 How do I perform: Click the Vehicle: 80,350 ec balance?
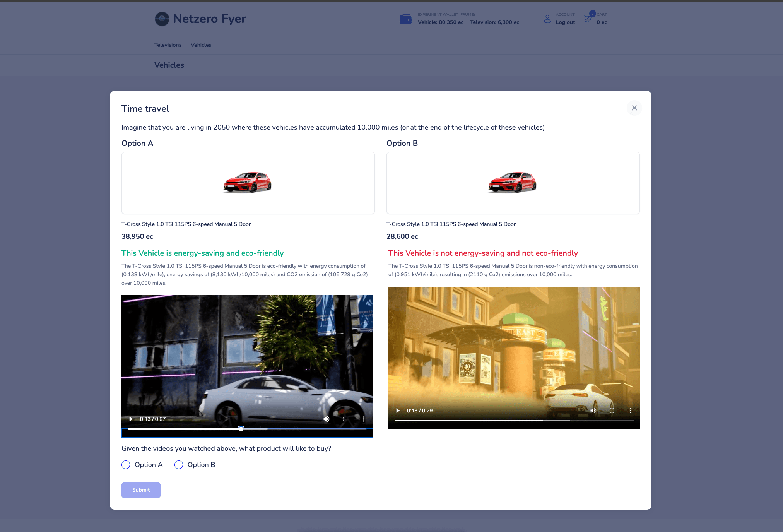coord(441,22)
